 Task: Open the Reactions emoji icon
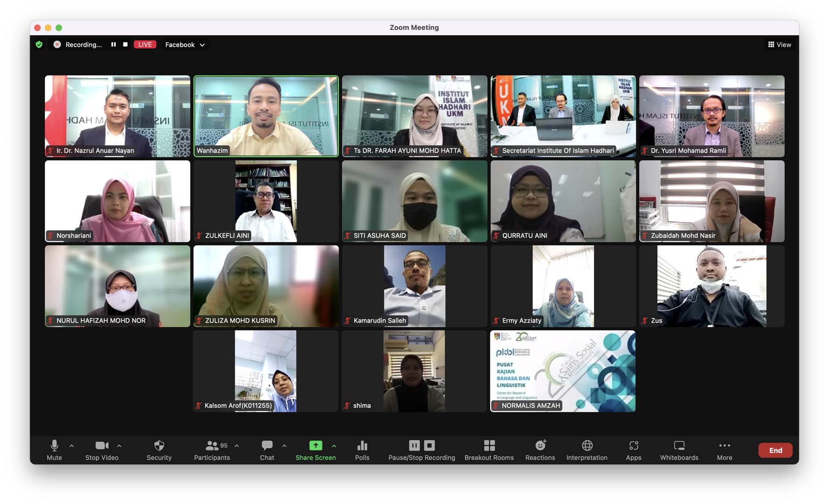(540, 446)
